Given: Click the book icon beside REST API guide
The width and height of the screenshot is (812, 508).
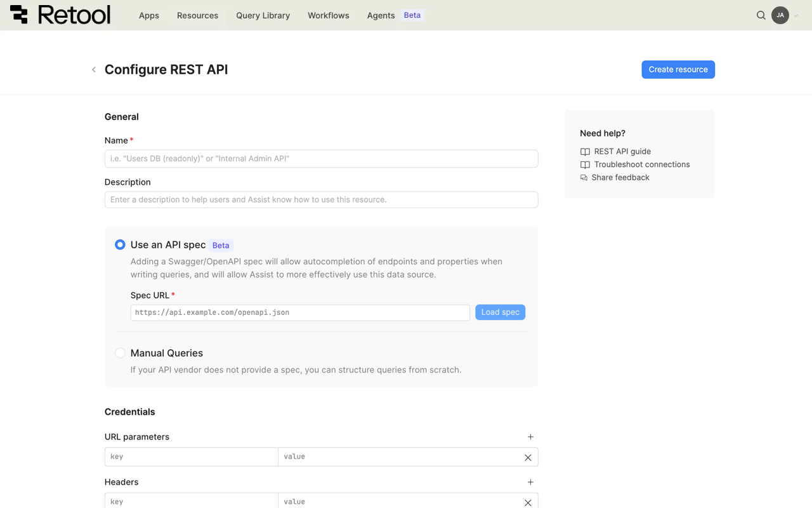Looking at the screenshot, I should point(585,152).
